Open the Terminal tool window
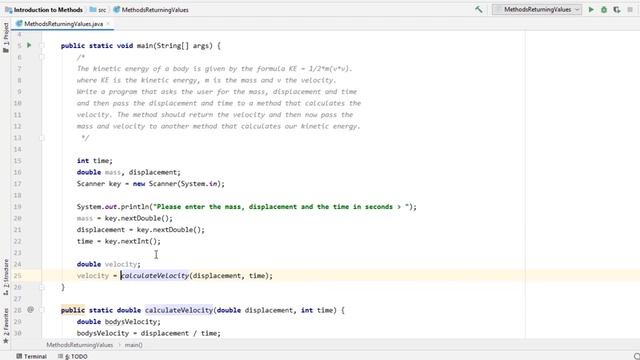The width and height of the screenshot is (640, 360). 32,356
